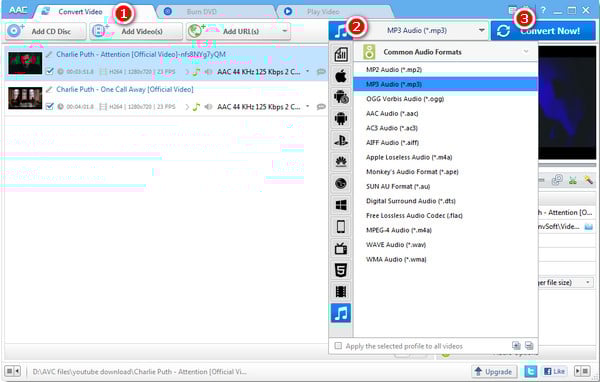This screenshot has height=382, width=600.
Task: Select the Android devices category icon
Action: (341, 119)
